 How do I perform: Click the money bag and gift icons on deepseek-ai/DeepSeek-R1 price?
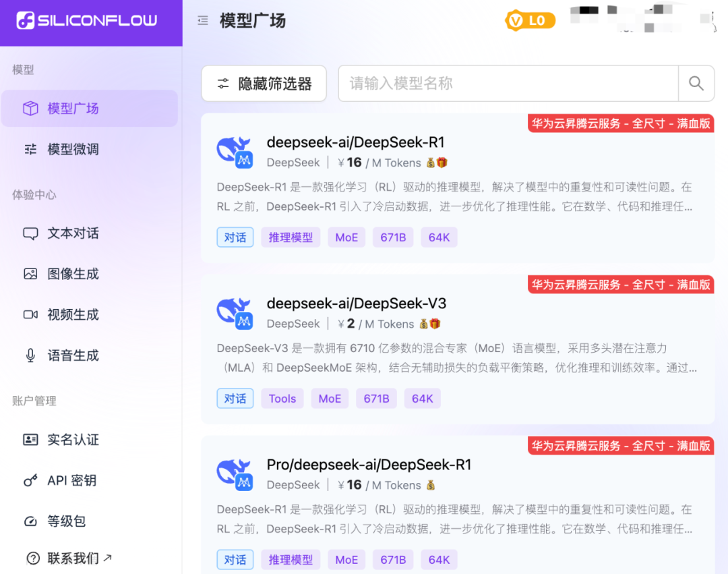pos(437,163)
